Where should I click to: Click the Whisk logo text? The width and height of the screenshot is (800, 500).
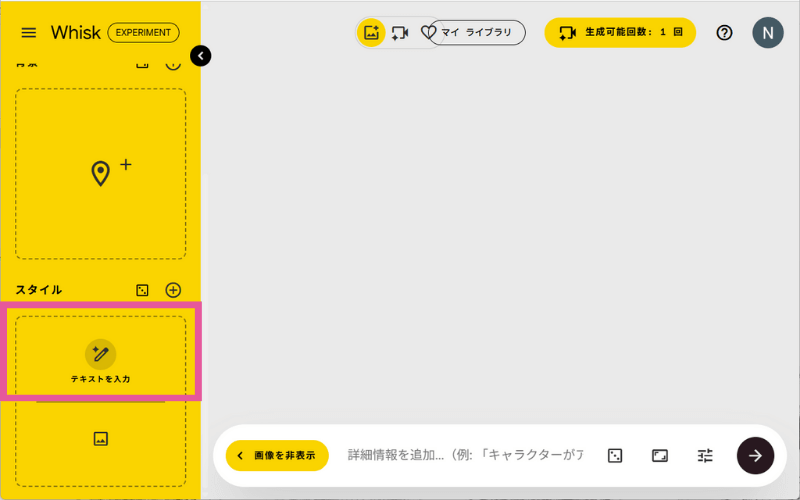[76, 33]
